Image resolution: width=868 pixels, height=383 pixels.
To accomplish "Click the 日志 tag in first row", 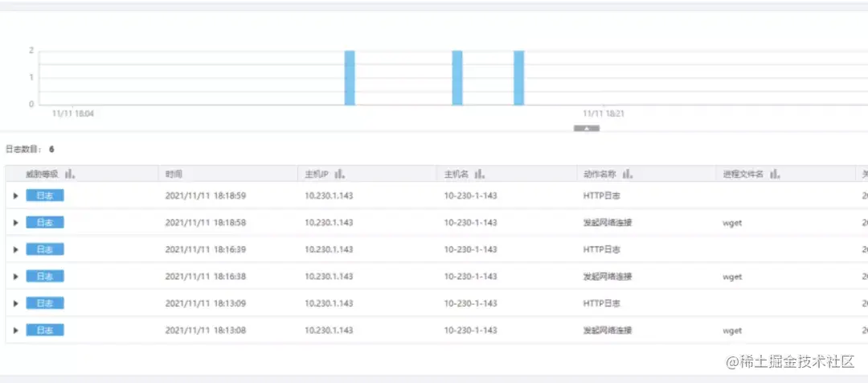I will tap(45, 195).
